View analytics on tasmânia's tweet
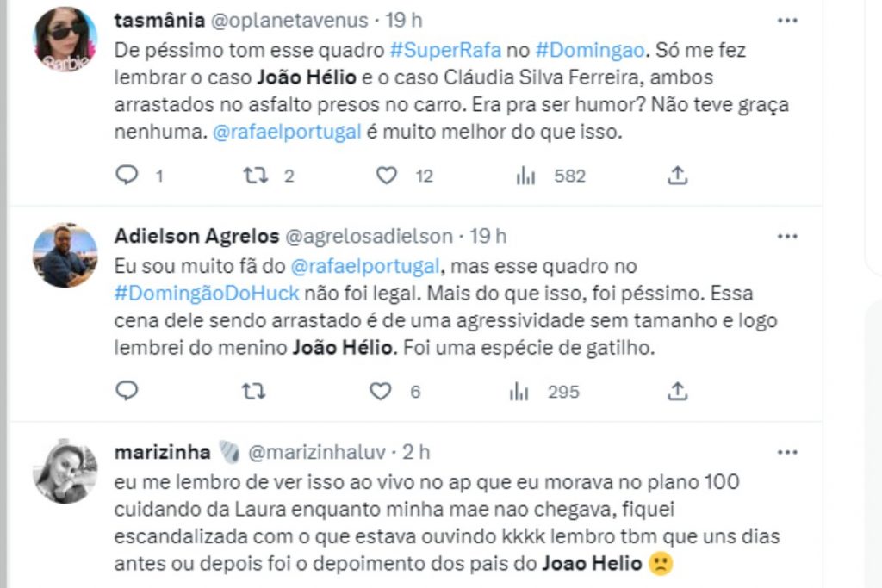Viewport: 882px width, 588px height. coord(525,176)
